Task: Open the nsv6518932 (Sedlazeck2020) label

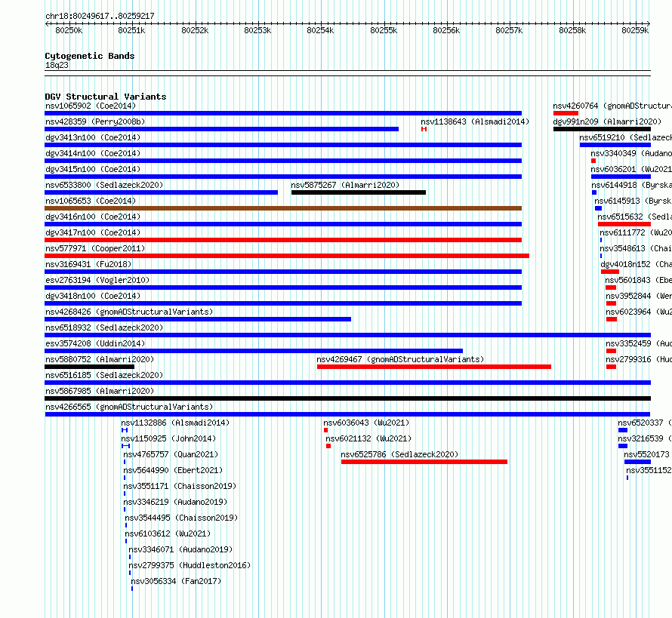Action: coord(104,327)
